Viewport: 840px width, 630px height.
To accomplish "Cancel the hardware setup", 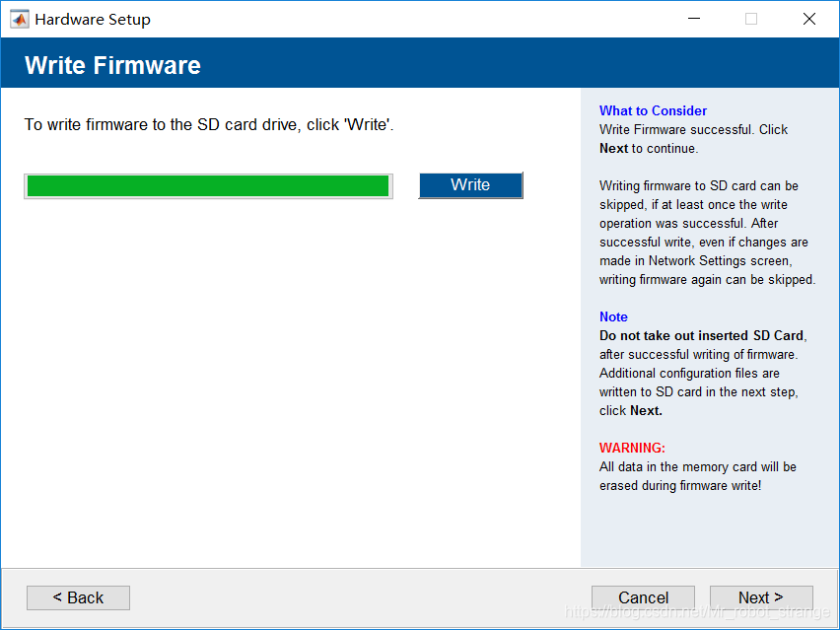I will click(x=643, y=597).
